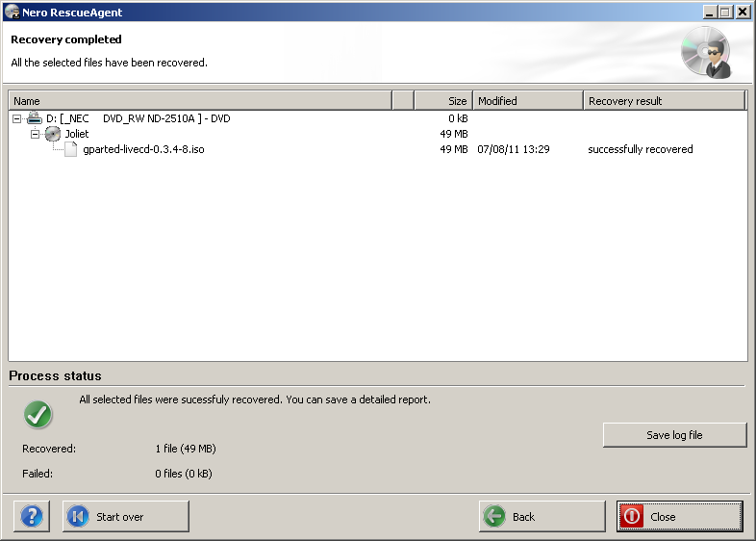Go back with the Back button
This screenshot has width=756, height=541.
pos(542,516)
